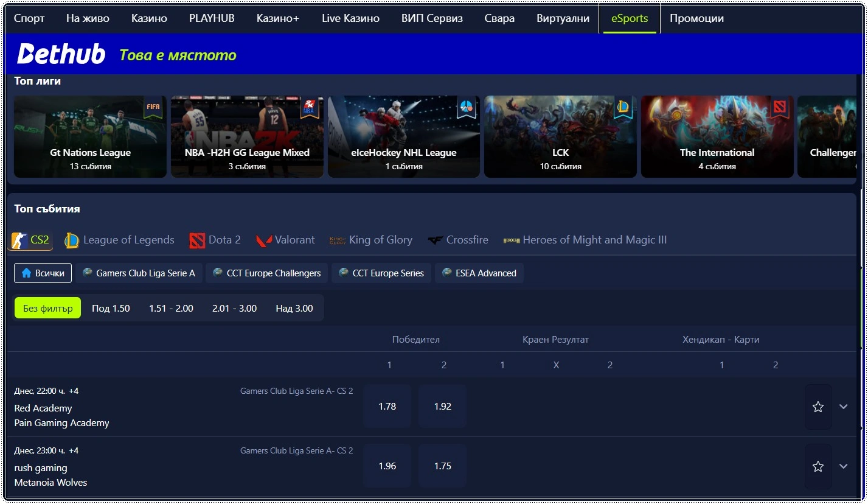The height and width of the screenshot is (504, 868).
Task: Bet 1.78 on Red Academy
Action: click(387, 407)
